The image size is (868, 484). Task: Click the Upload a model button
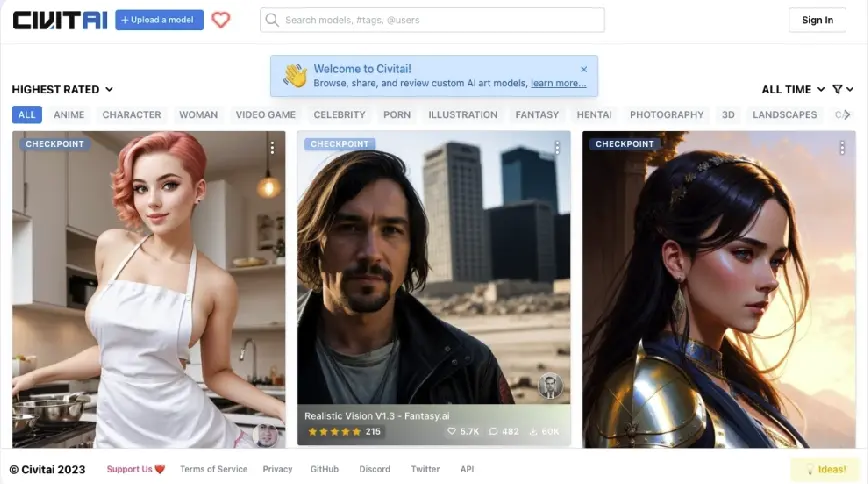(159, 20)
